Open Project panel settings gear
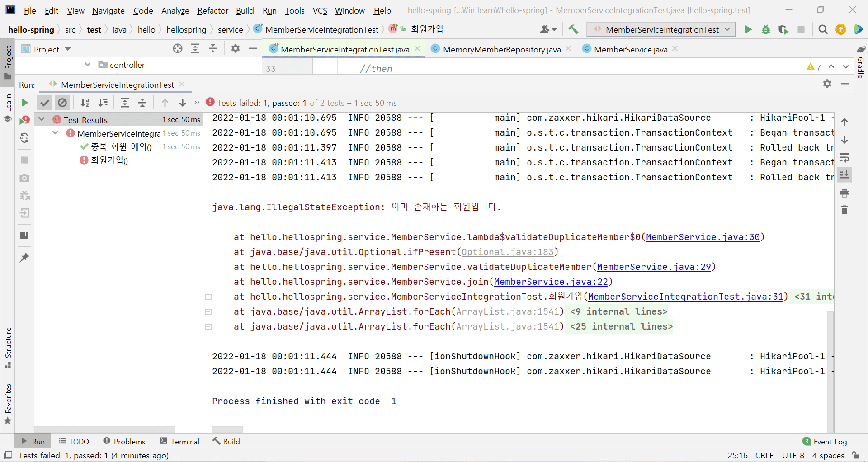The image size is (868, 462). (236, 49)
